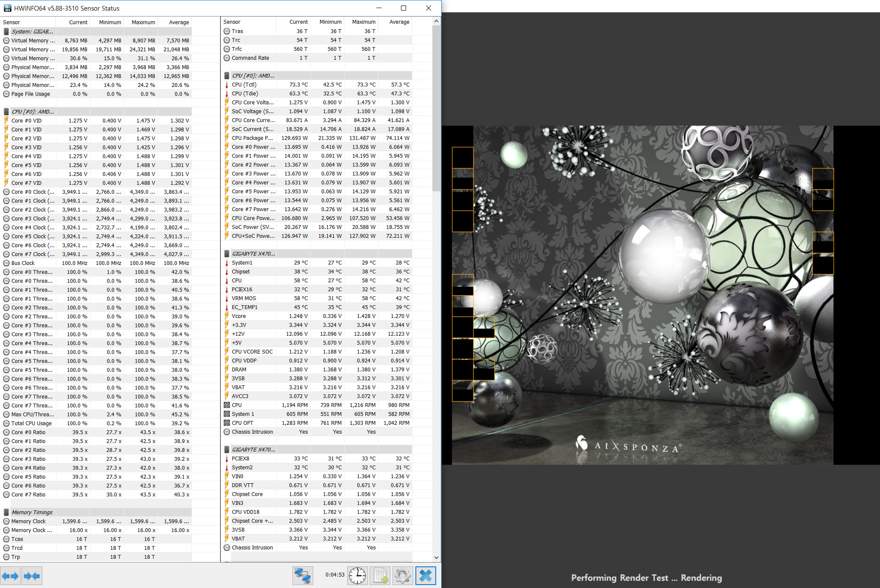
Task: Close sensor window via blue X icon
Action: point(426,576)
